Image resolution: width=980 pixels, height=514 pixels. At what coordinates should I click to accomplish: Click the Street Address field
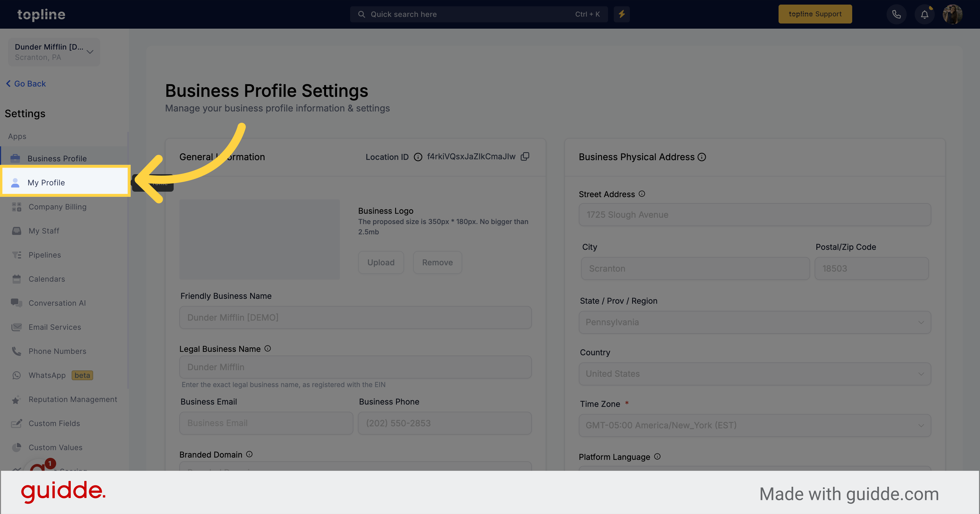[x=755, y=215]
